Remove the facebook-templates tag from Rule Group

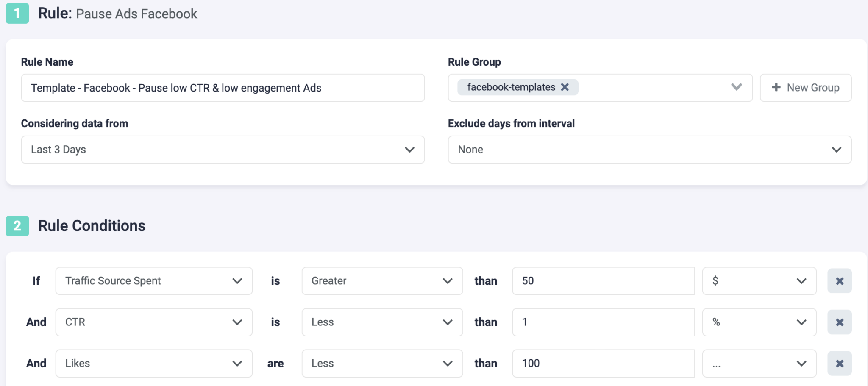[565, 87]
